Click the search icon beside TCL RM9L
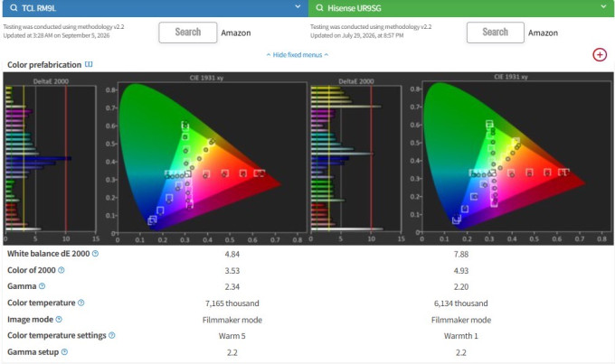 click(x=14, y=8)
